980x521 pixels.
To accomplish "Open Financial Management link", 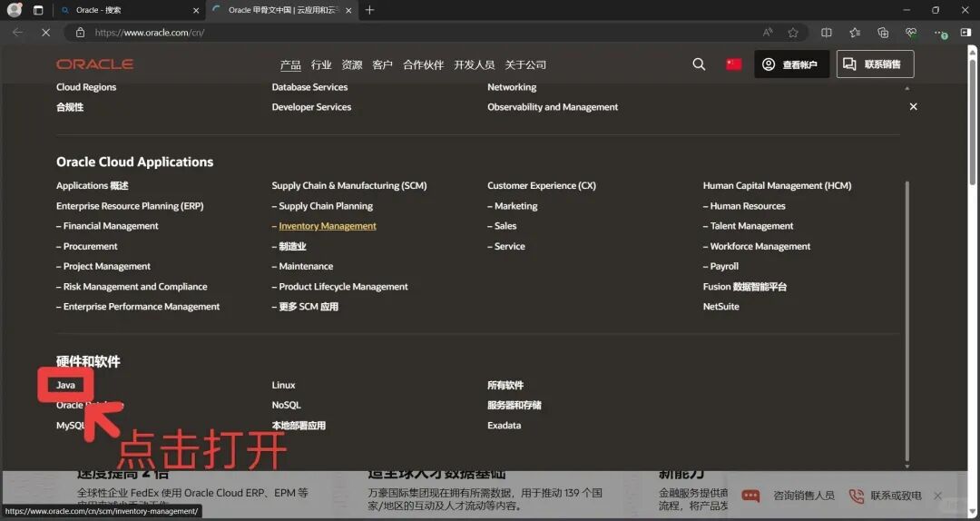I will 111,226.
